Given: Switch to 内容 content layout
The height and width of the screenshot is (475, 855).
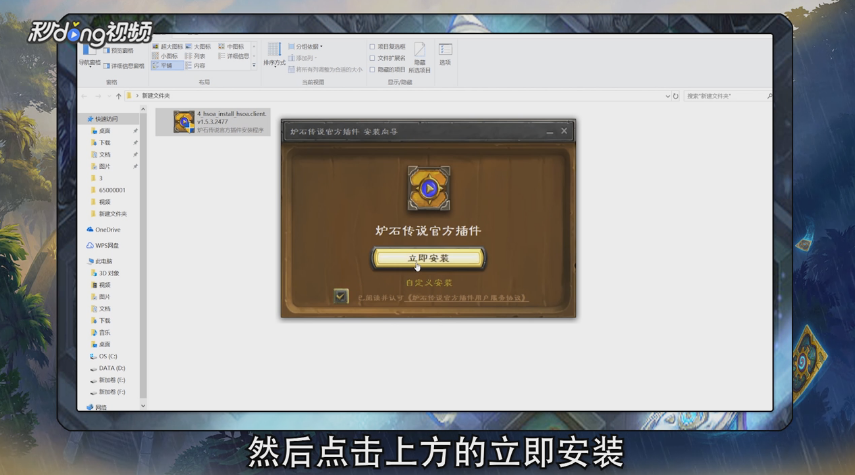Looking at the screenshot, I should point(195,65).
